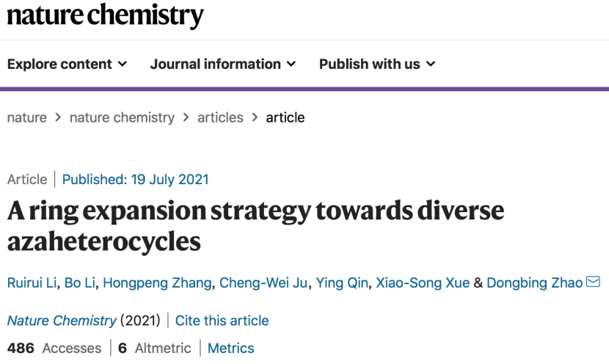Screen dimensions: 609x364
Task: Open the articles breadcrumb link
Action: point(220,117)
